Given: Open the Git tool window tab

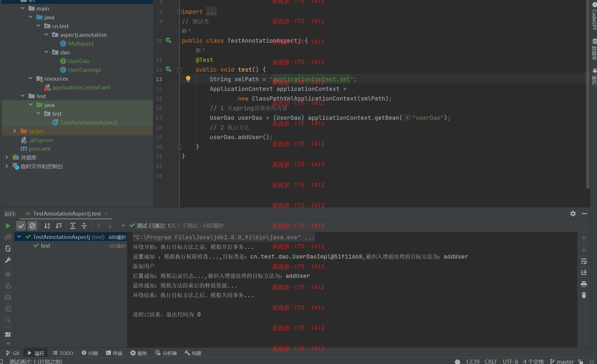Looking at the screenshot, I should (13, 353).
